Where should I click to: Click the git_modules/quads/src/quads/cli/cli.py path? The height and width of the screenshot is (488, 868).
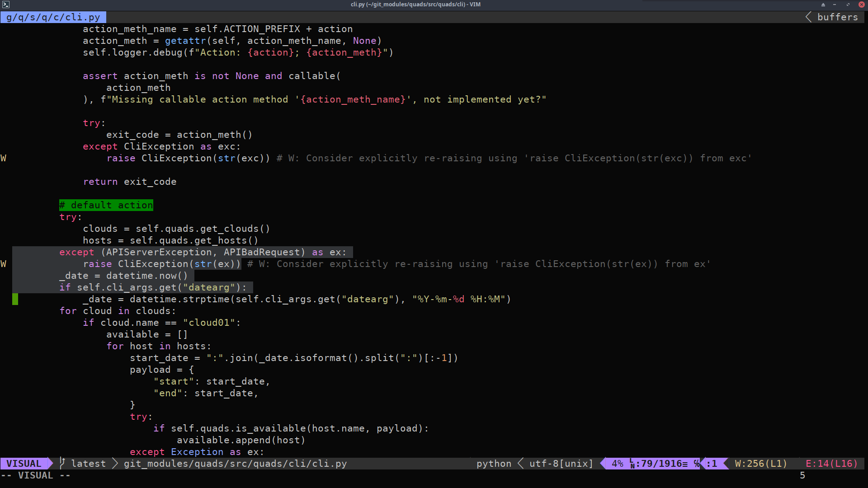pyautogui.click(x=235, y=464)
